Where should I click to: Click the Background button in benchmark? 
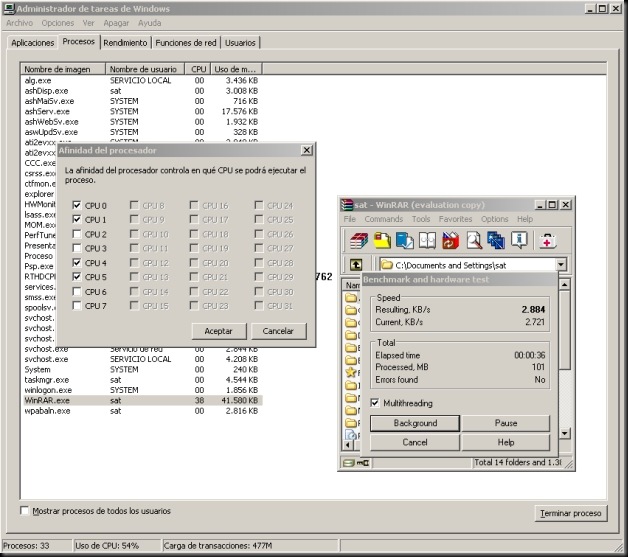pos(415,423)
